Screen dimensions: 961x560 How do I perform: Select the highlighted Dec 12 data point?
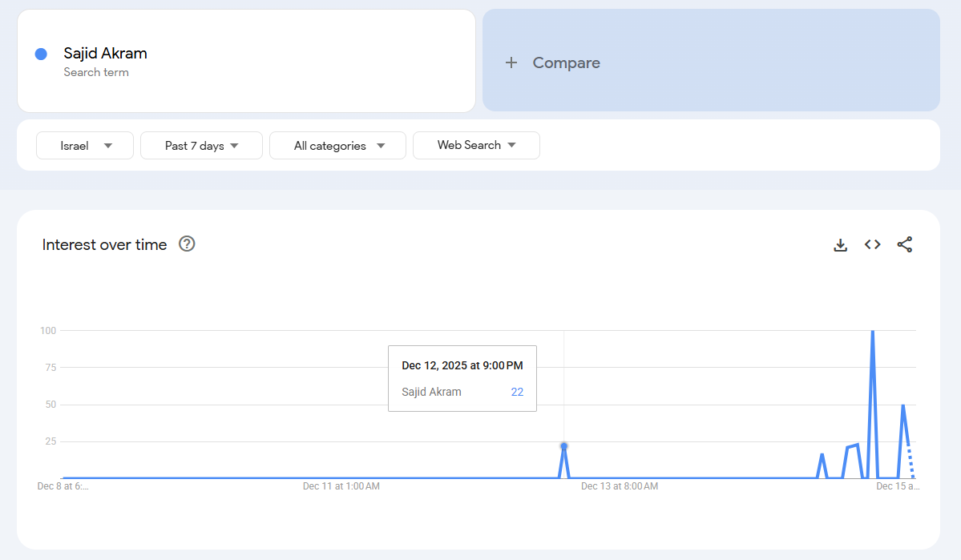tap(563, 446)
